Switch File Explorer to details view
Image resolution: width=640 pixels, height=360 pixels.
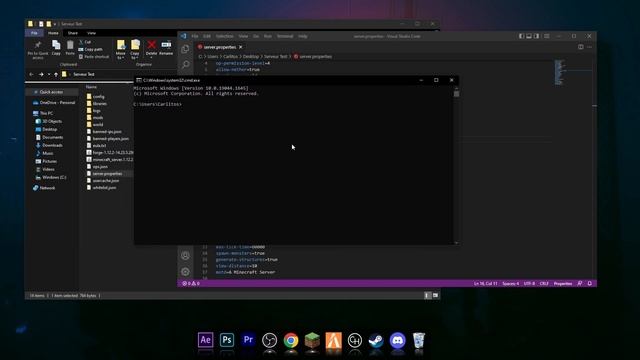click(x=427, y=296)
